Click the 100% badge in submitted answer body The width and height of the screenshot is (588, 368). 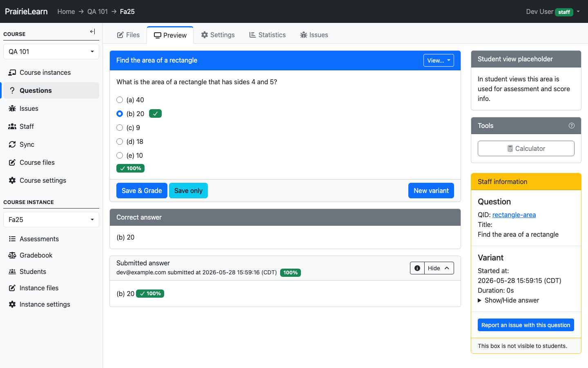(150, 294)
